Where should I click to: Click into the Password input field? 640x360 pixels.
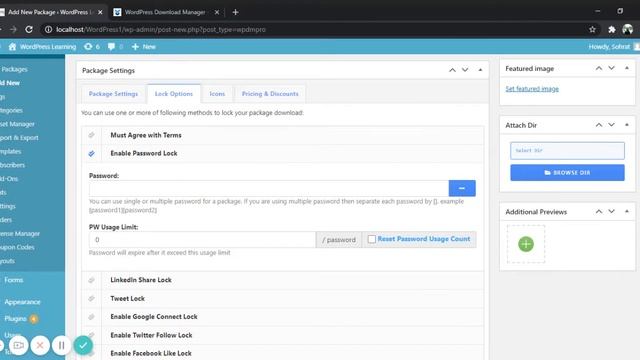pyautogui.click(x=269, y=188)
